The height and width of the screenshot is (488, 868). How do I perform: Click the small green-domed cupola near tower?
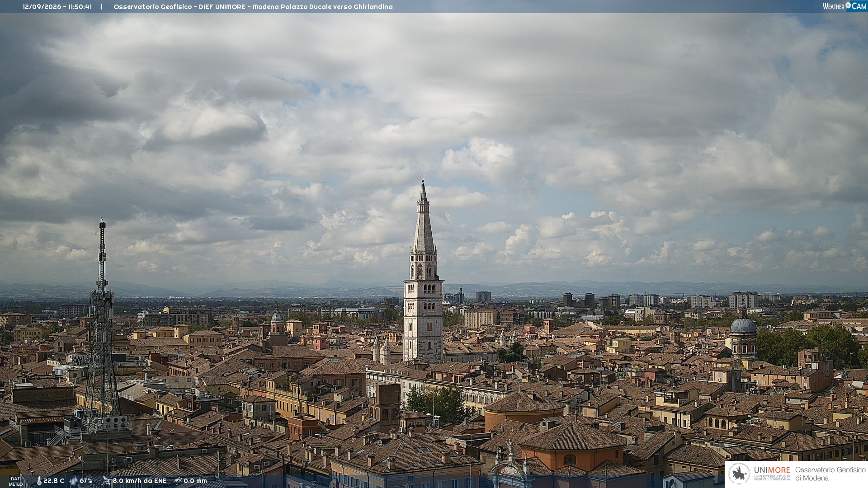(x=277, y=316)
